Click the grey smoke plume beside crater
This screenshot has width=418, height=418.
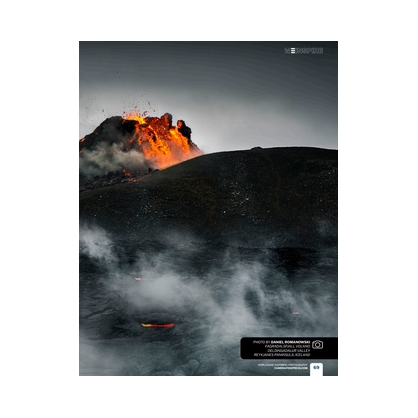110,159
